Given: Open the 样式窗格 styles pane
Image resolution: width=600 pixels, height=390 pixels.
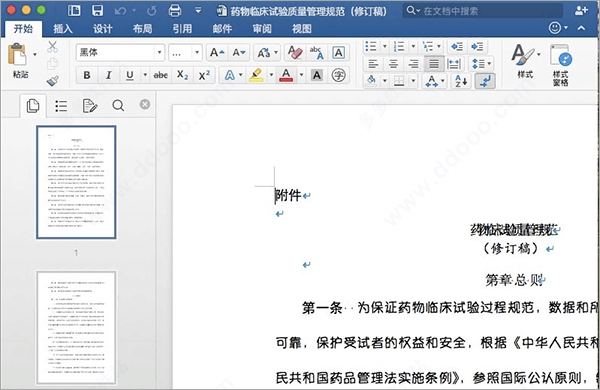Looking at the screenshot, I should [x=561, y=64].
